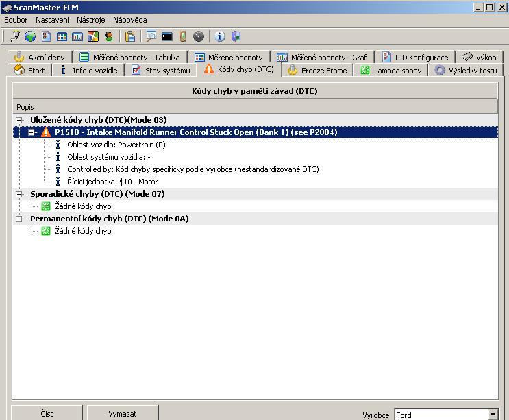Click the green globe toolbar icon
The width and height of the screenshot is (509, 420).
point(30,36)
